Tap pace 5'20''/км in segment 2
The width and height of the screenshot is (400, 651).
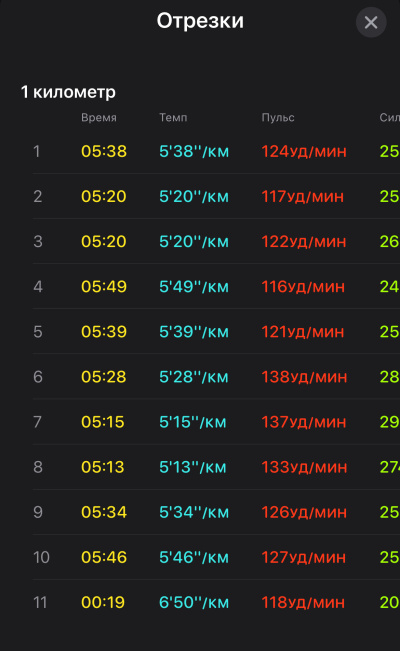(x=194, y=196)
